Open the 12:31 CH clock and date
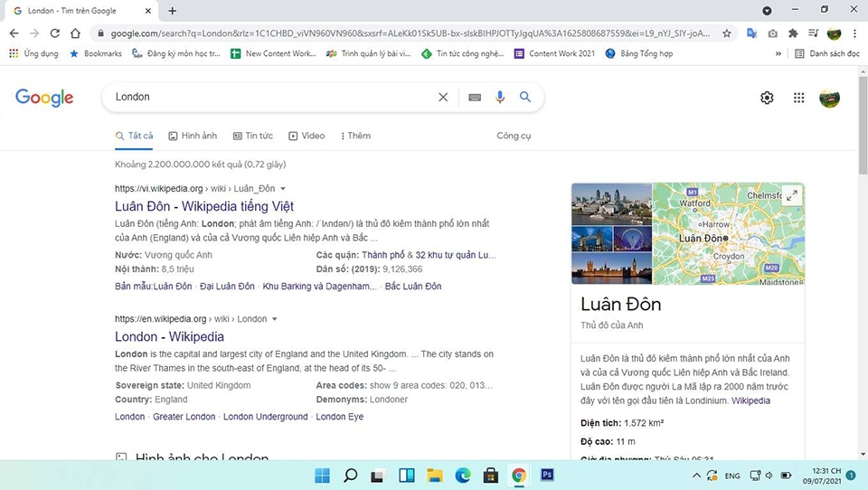 pyautogui.click(x=822, y=476)
